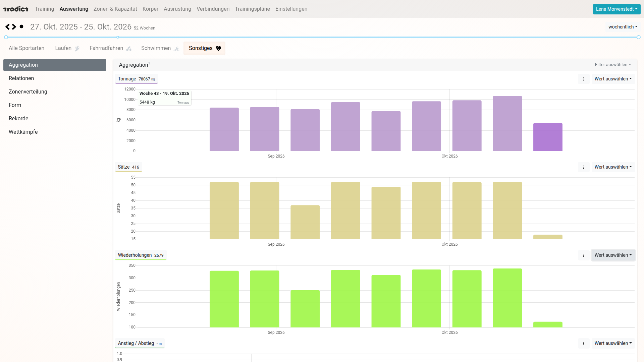
Task: Click the highlighted Woche 43 Tonnage bar
Action: 548,137
